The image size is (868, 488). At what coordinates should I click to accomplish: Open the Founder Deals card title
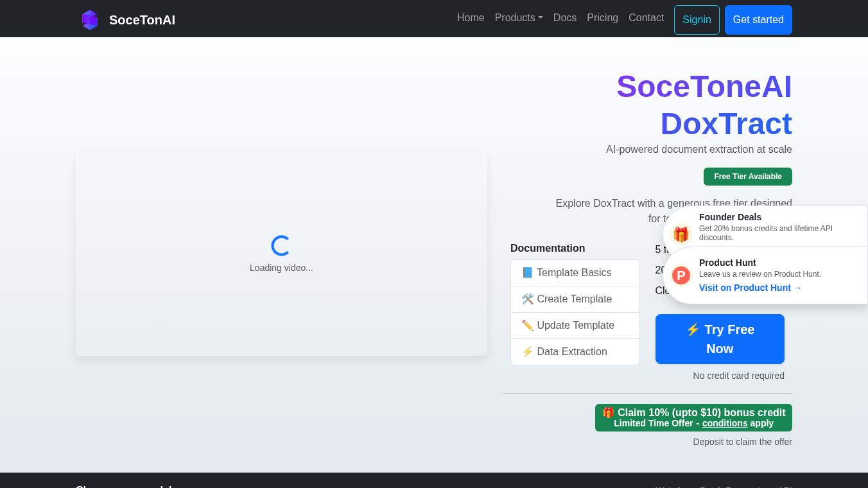point(730,217)
